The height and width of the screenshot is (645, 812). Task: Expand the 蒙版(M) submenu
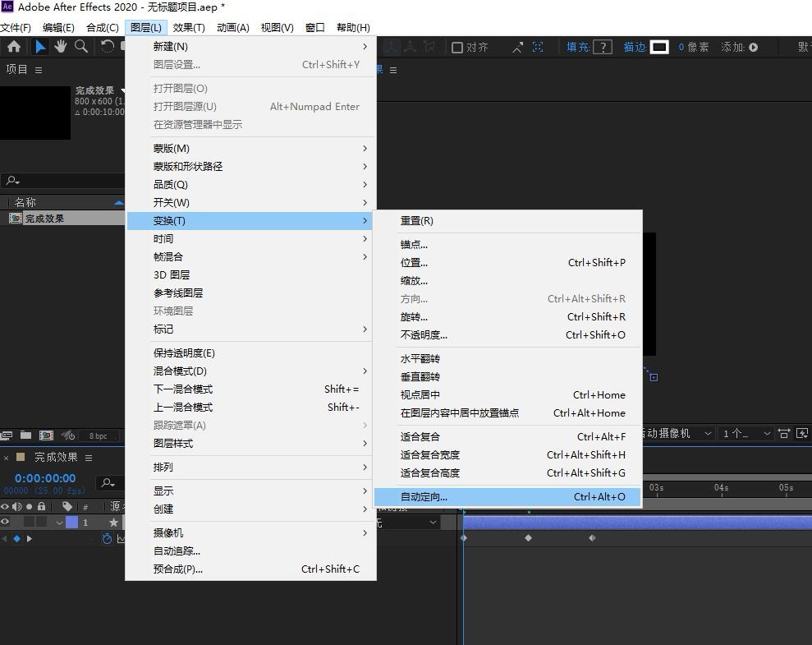coord(252,149)
